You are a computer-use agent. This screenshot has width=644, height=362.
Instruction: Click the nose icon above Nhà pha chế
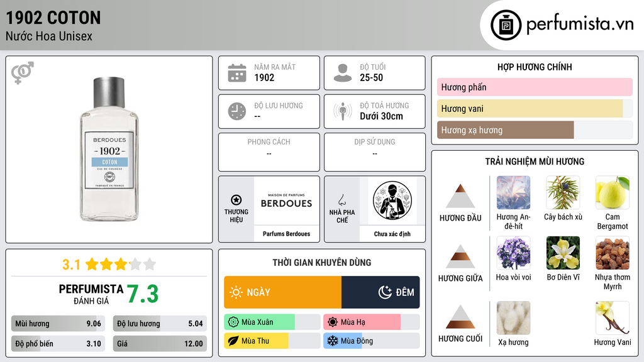click(341, 200)
